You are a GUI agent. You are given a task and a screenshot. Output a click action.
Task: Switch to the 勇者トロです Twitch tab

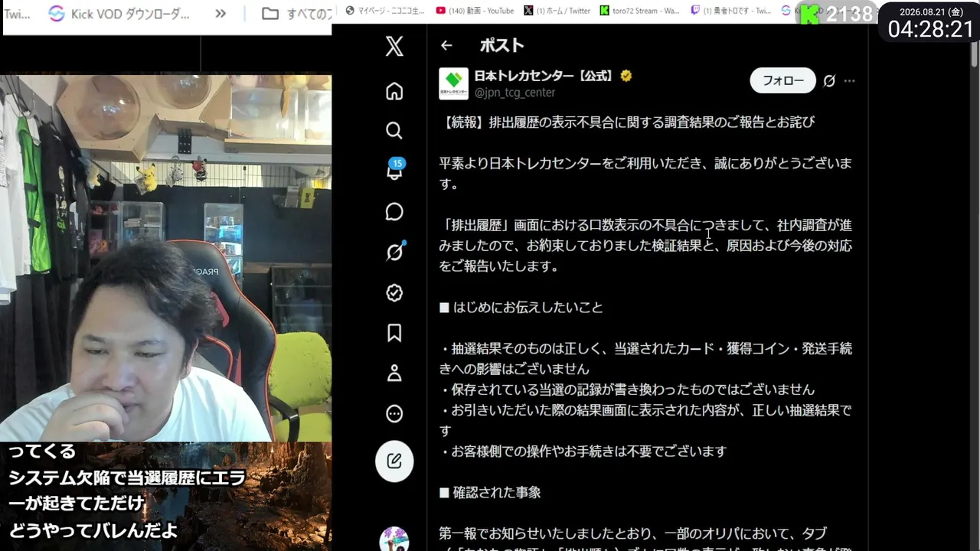point(730,11)
